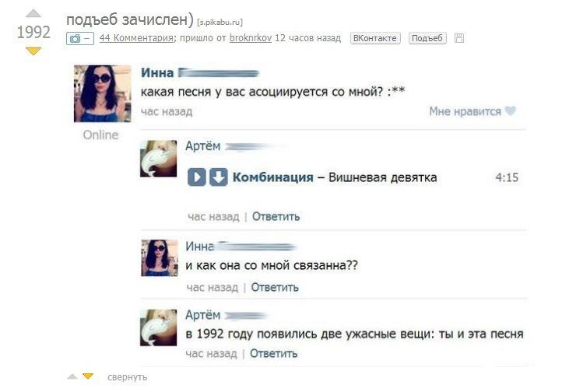Screen dimensions: 562x392
Task: Select the Подъеб tag
Action: tap(427, 38)
